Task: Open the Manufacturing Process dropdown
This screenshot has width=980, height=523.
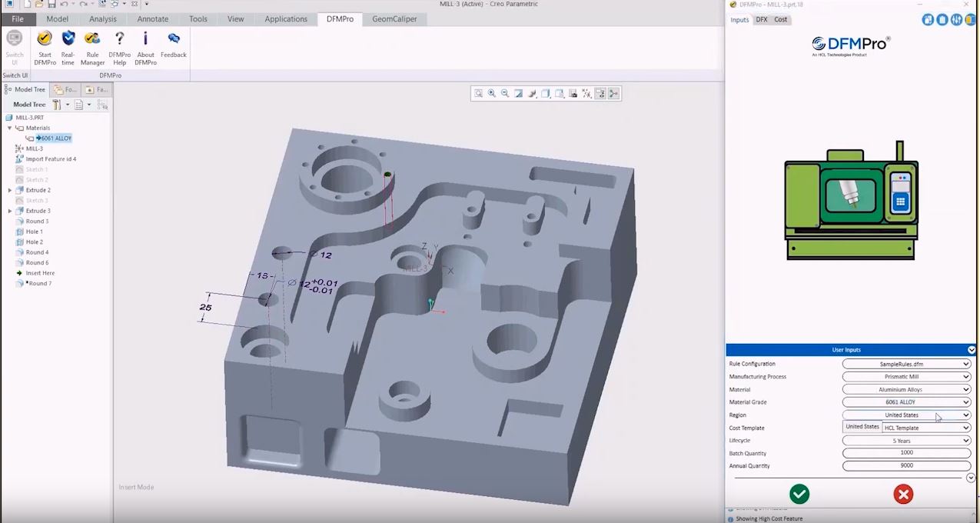Action: (x=907, y=377)
